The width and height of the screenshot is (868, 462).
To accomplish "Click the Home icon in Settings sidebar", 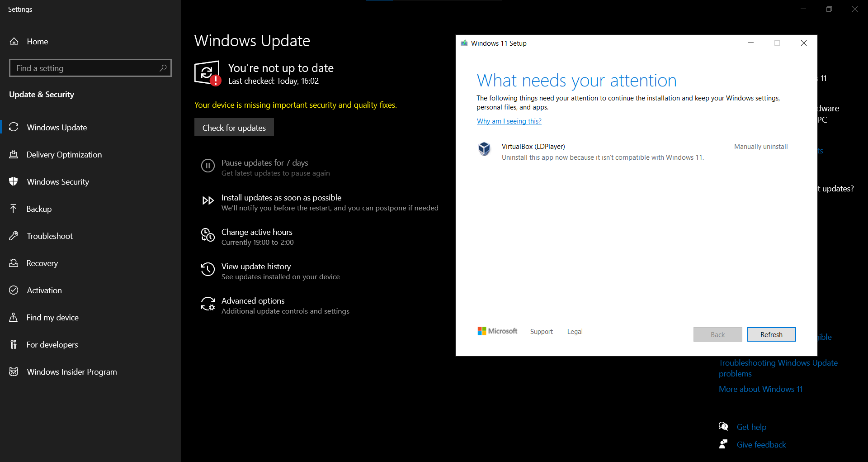I will 14,42.
